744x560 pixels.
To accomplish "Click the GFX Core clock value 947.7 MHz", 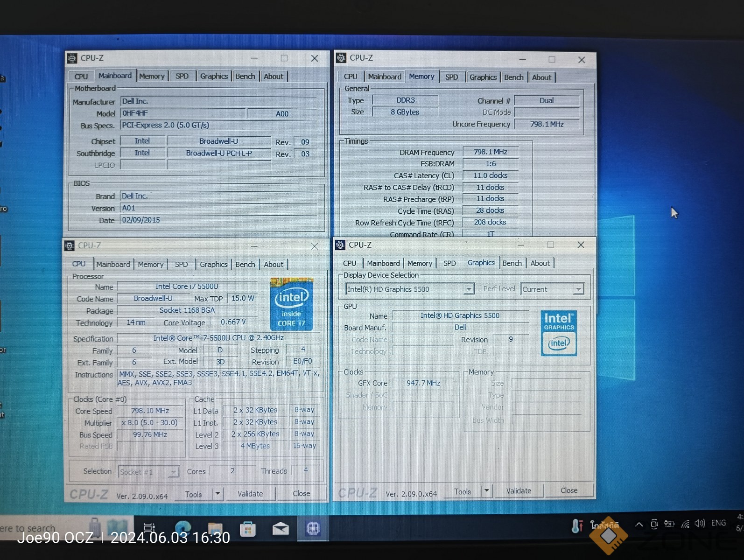I will coord(423,383).
